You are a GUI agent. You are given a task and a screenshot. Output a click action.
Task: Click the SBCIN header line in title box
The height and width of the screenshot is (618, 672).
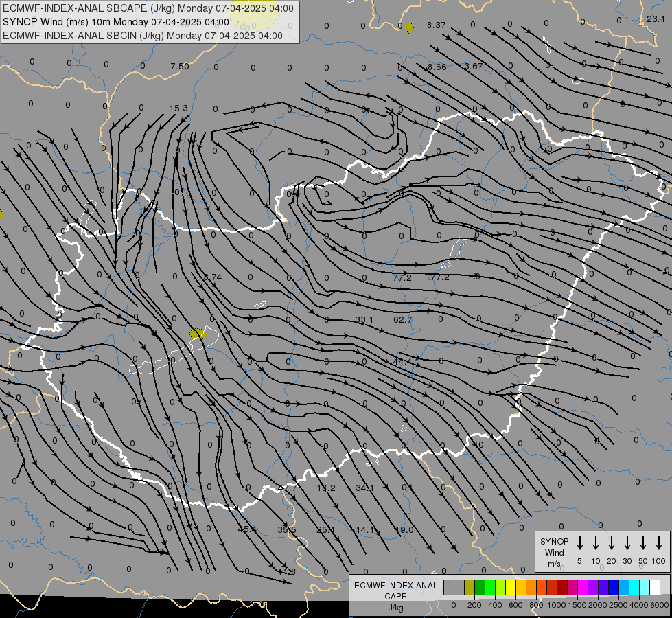click(143, 36)
